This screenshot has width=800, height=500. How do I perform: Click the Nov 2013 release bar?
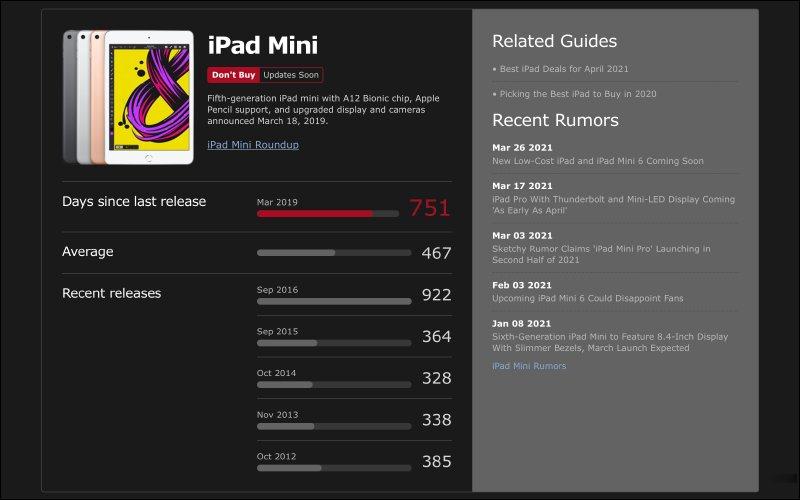pyautogui.click(x=334, y=427)
